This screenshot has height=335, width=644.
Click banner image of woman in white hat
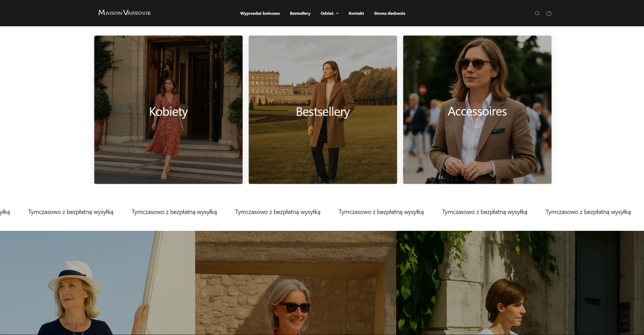(98, 283)
